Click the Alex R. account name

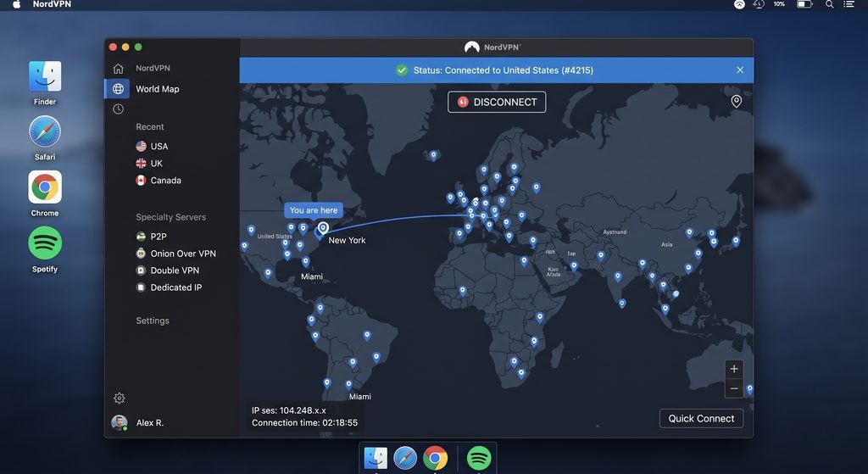pyautogui.click(x=150, y=422)
